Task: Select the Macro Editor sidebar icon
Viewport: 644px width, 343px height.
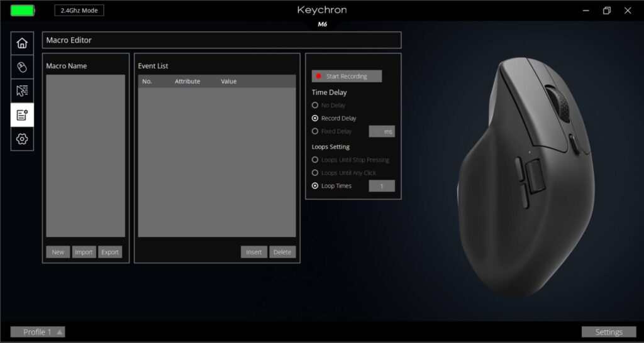Action: [22, 115]
